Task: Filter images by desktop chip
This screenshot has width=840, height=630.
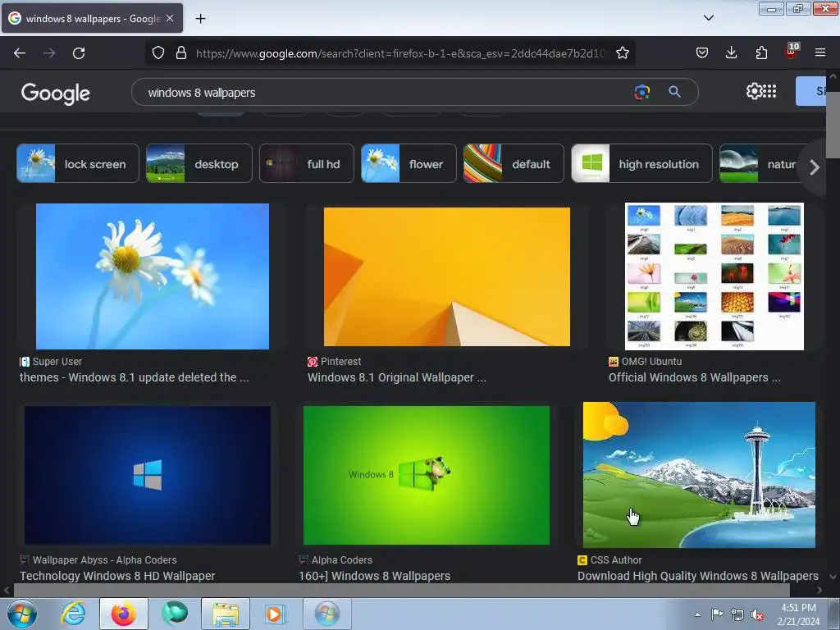Action: (199, 163)
